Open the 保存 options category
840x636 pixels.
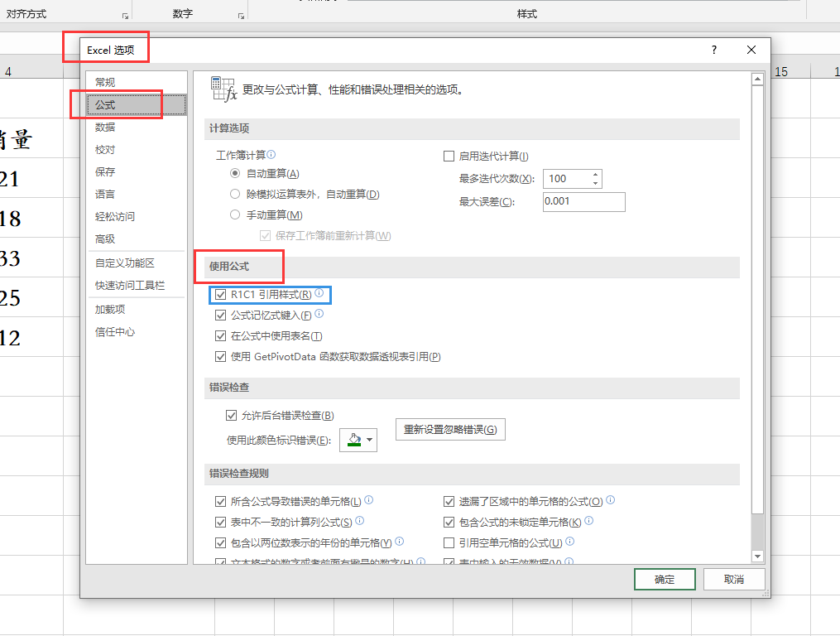[x=136, y=171]
